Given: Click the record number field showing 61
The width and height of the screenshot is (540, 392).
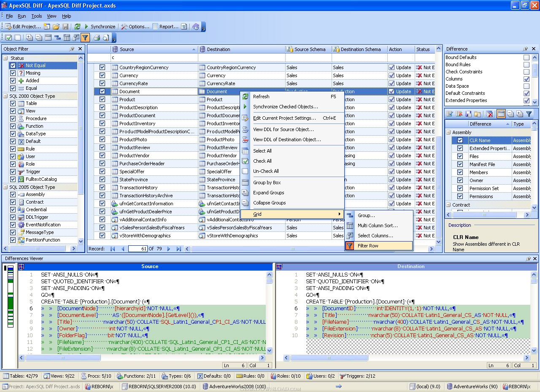Looking at the screenshot, I should [x=138, y=249].
